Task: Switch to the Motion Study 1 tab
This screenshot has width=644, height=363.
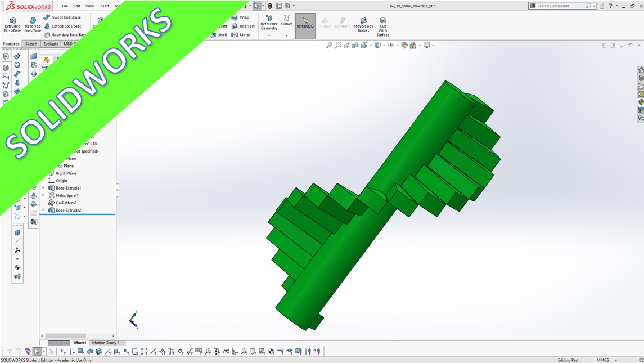Action: pyautogui.click(x=106, y=342)
